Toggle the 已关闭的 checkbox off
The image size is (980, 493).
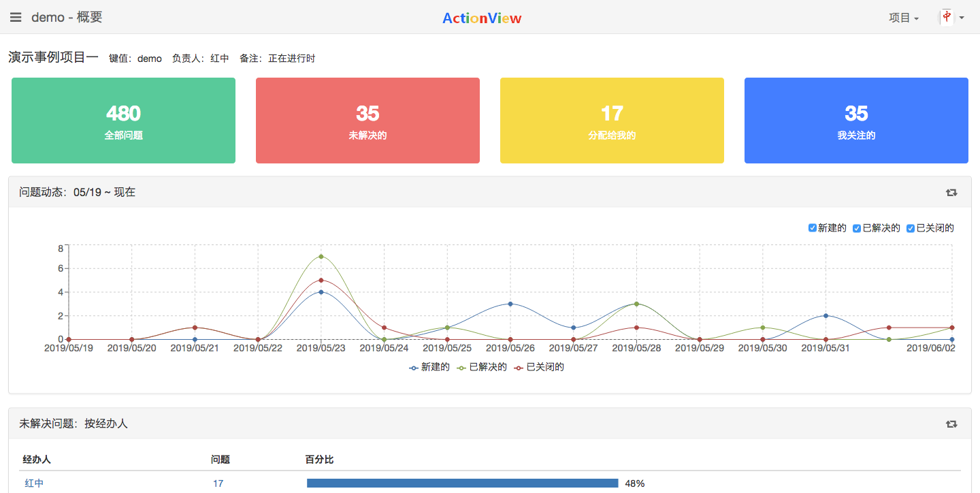tap(910, 227)
